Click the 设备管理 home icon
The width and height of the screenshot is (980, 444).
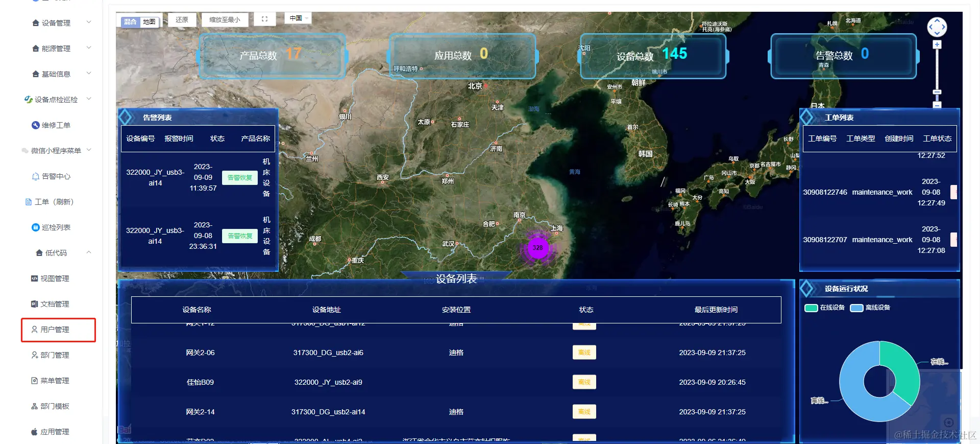coord(36,23)
